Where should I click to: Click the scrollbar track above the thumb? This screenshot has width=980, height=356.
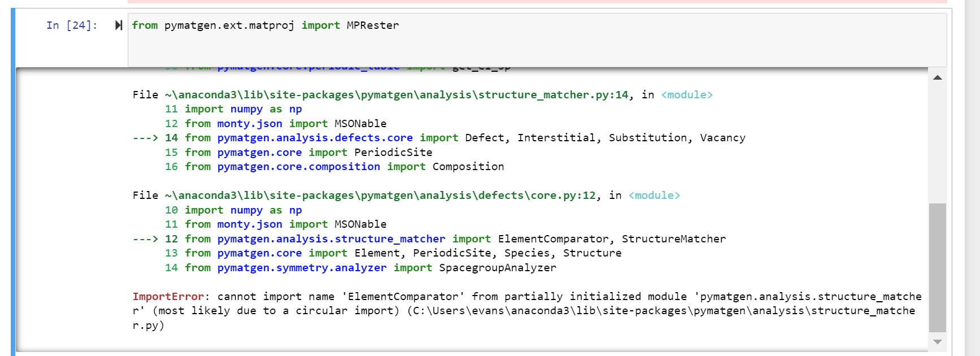pos(937,141)
